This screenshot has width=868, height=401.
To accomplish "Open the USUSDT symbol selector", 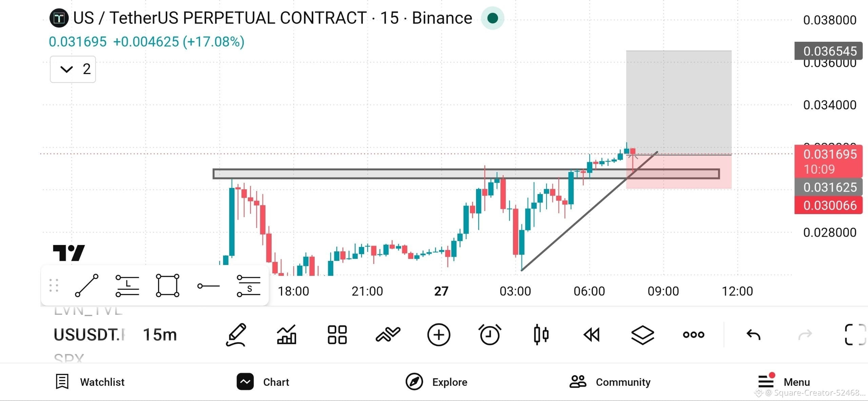I will click(90, 335).
